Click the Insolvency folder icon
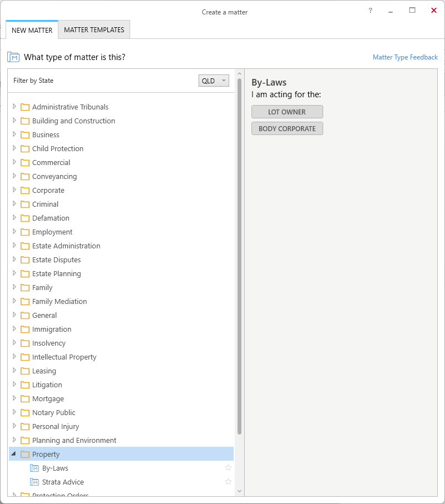The image size is (445, 504). pos(25,343)
